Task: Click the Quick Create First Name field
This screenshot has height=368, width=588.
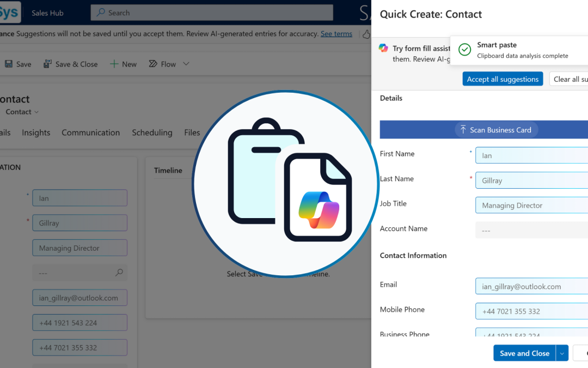Action: [532, 155]
